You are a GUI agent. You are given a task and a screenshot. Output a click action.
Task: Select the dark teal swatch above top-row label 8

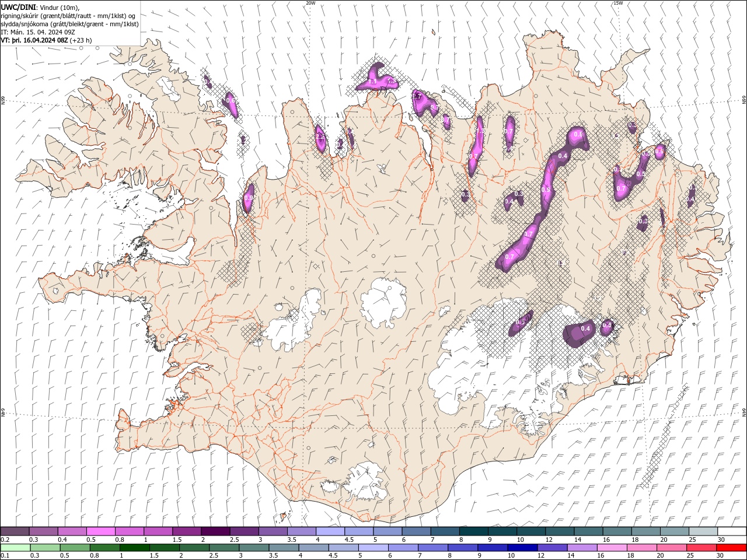tap(473, 531)
